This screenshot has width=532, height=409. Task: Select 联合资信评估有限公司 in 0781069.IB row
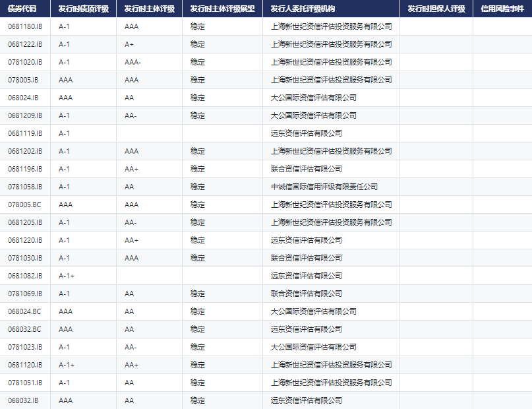(306, 294)
